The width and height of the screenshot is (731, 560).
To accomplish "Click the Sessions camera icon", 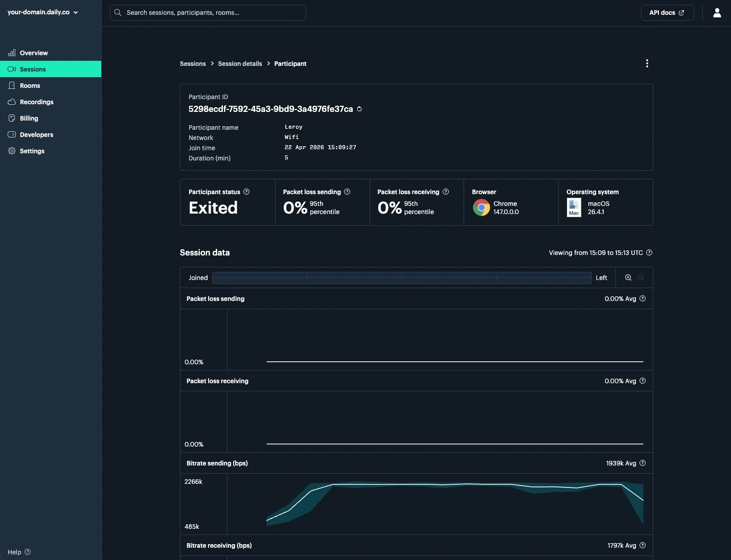I will pyautogui.click(x=12, y=69).
